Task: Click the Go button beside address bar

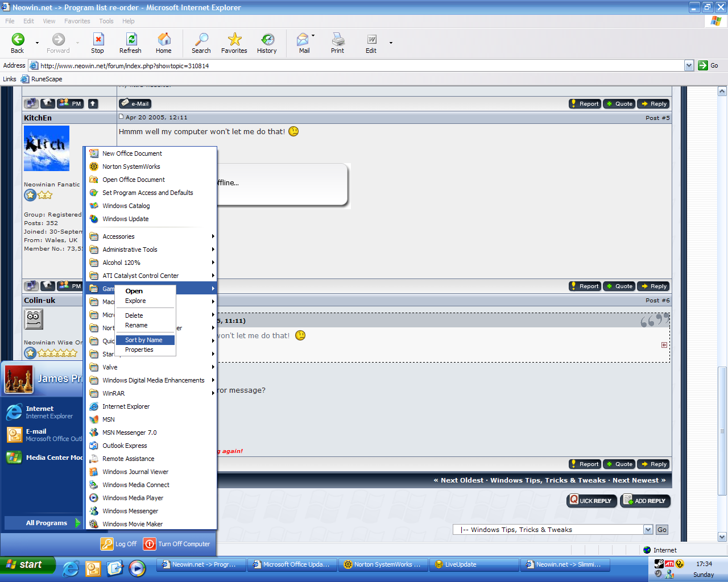Action: click(x=709, y=65)
